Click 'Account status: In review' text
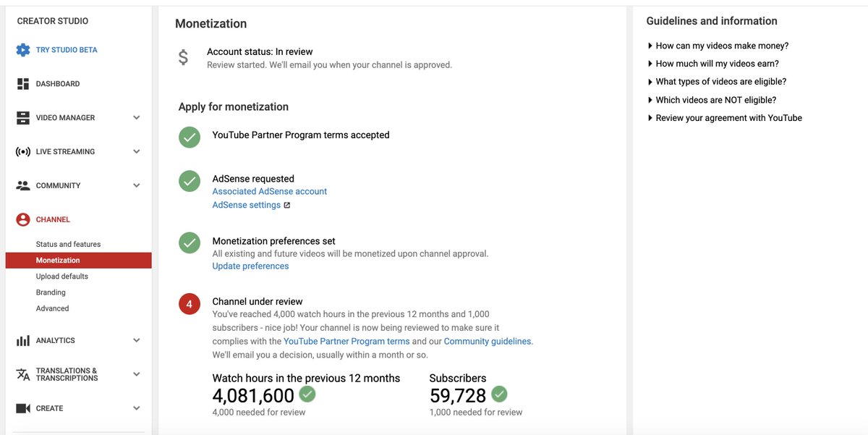The width and height of the screenshot is (868, 435). [x=260, y=52]
